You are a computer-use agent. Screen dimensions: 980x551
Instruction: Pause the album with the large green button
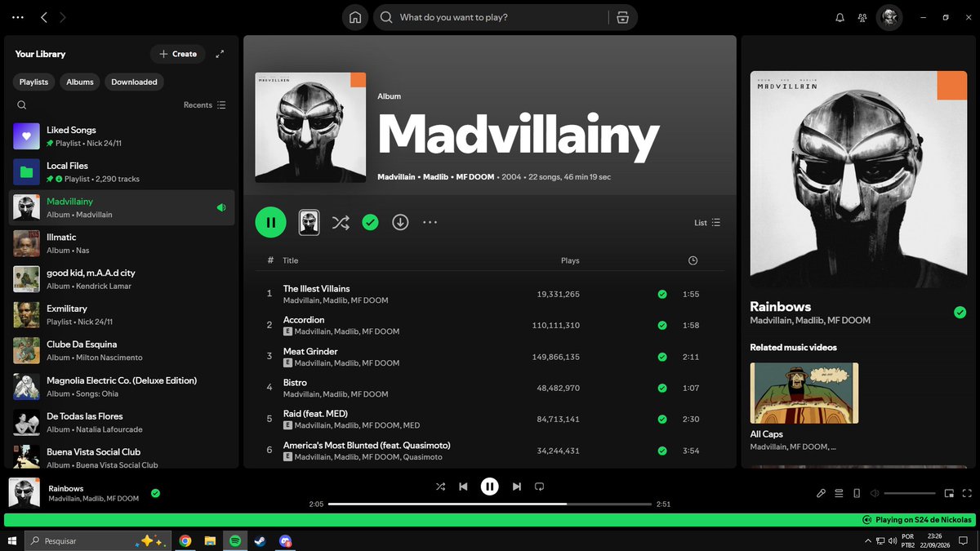click(x=270, y=222)
